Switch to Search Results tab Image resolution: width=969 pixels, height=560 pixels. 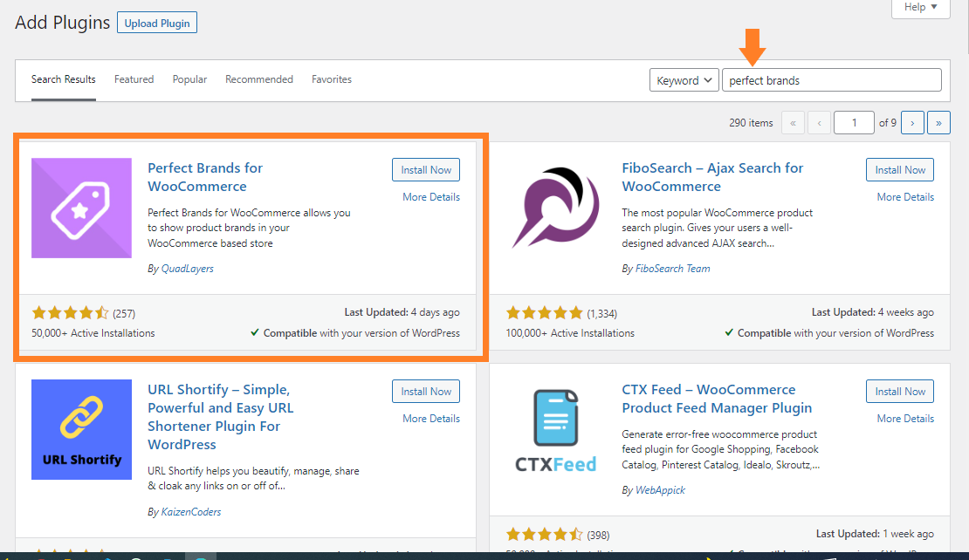pyautogui.click(x=63, y=79)
